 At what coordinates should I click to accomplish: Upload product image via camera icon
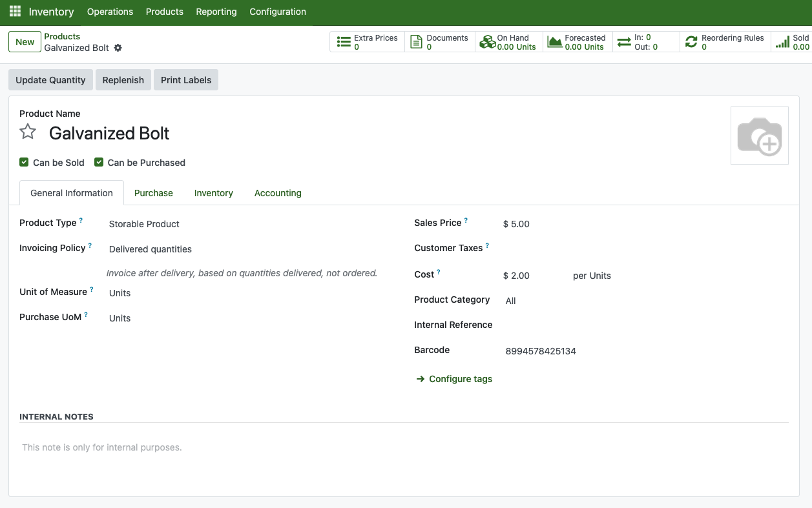(x=759, y=136)
